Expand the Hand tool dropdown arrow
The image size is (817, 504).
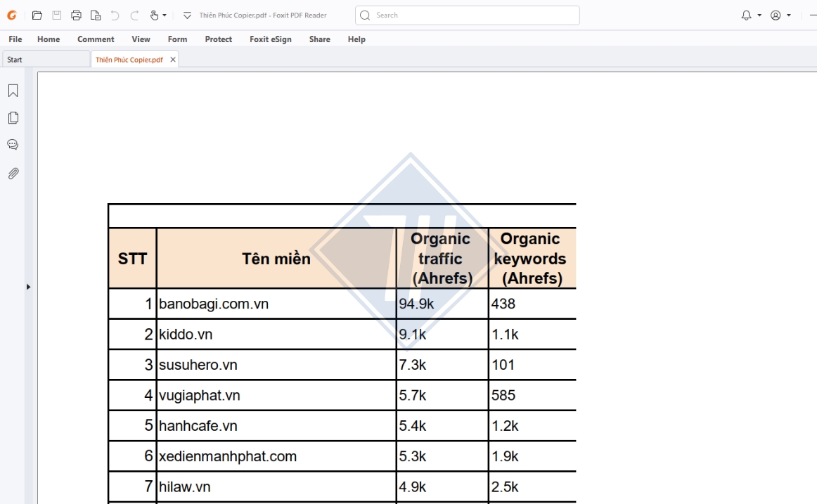click(x=165, y=15)
